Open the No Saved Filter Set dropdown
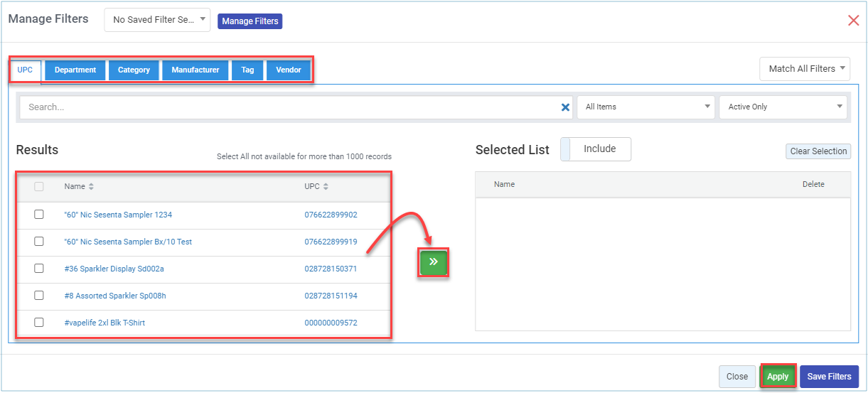868x393 pixels. click(157, 20)
